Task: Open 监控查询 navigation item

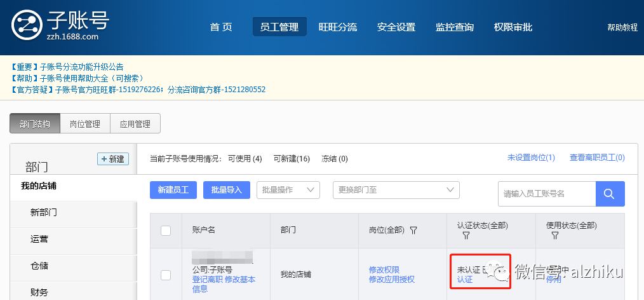Action: (455, 27)
